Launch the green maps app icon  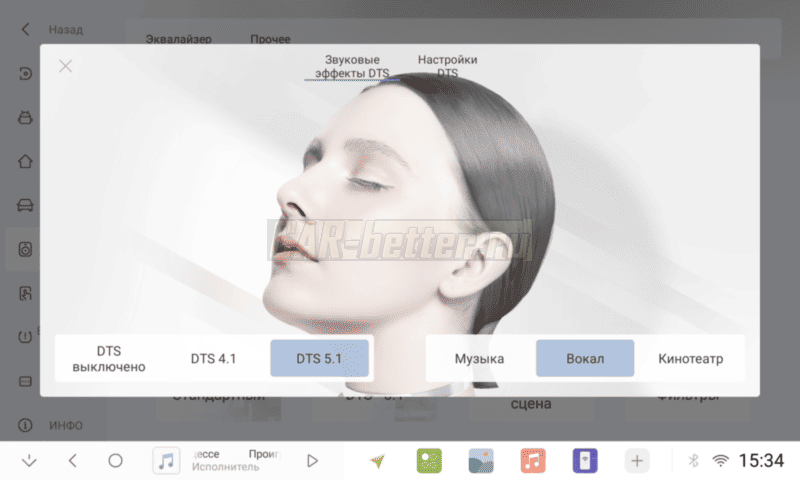coord(429,461)
